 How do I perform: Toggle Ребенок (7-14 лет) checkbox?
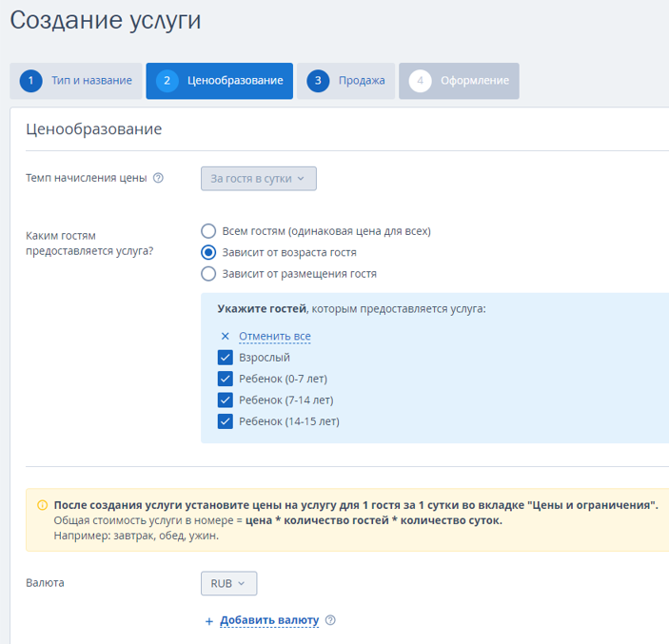coord(226,400)
